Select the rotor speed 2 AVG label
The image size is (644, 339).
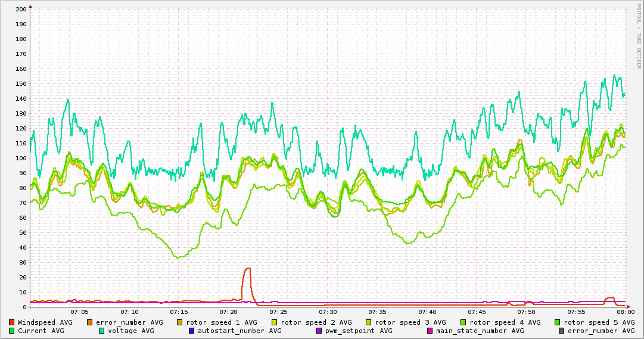coord(316,322)
